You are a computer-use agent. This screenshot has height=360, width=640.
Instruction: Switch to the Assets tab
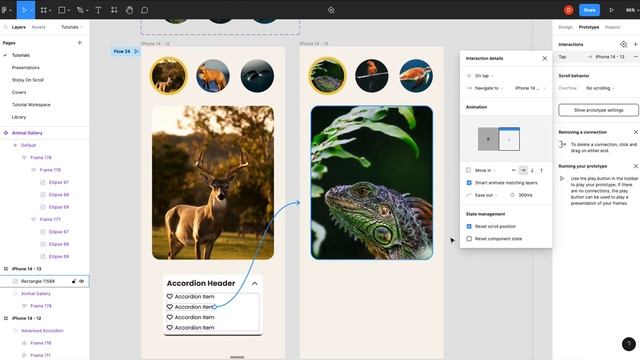click(x=39, y=27)
